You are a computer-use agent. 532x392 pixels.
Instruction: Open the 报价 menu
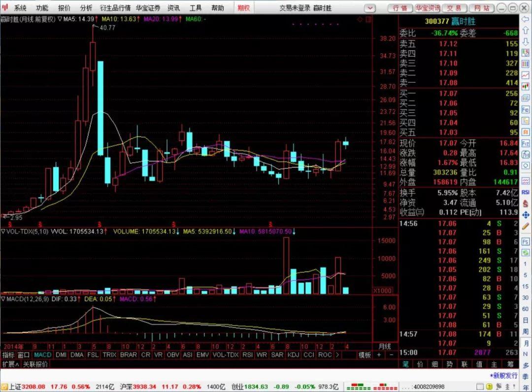click(64, 8)
